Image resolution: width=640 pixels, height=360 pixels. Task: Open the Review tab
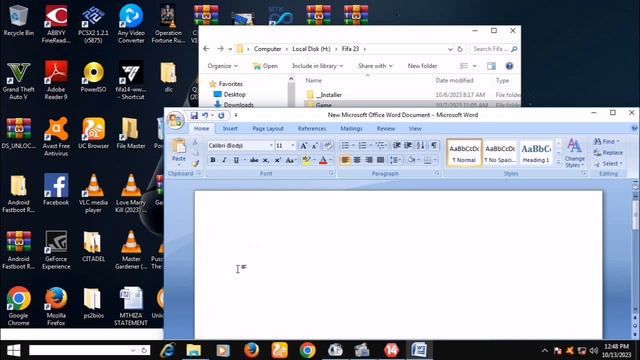(x=386, y=129)
